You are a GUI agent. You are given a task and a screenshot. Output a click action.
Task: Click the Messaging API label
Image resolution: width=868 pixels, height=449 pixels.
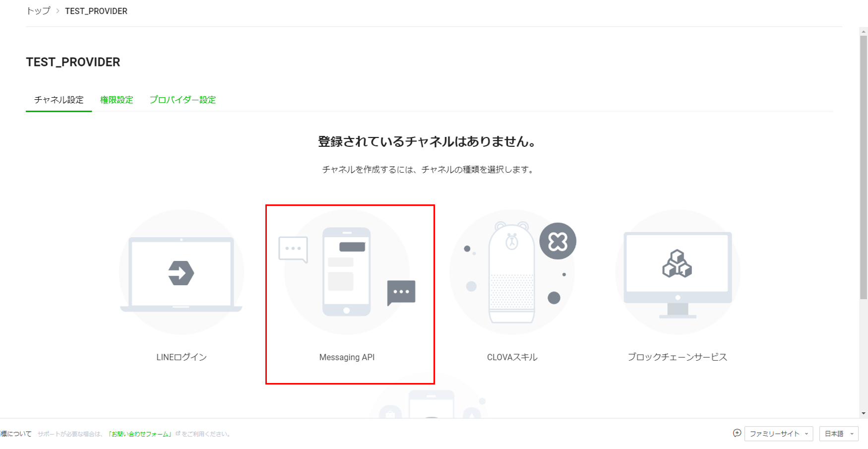[x=347, y=357]
